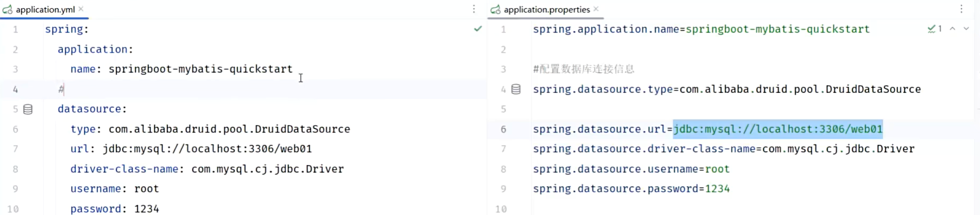Switch to the application.properties tab
980x215 pixels.
tap(546, 9)
